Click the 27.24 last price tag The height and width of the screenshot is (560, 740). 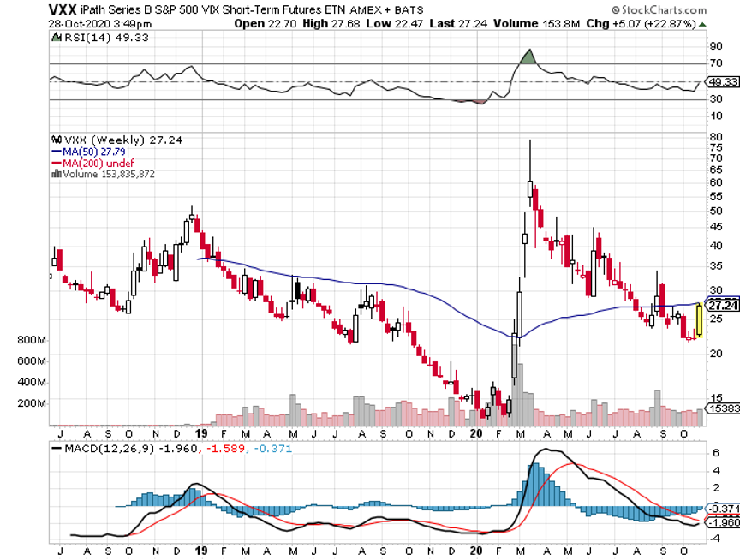click(721, 305)
